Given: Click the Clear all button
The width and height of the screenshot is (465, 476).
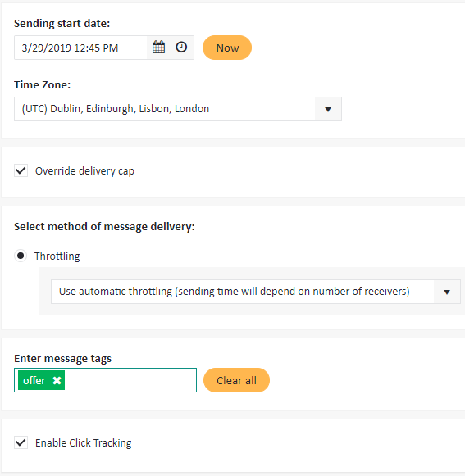Looking at the screenshot, I should (236, 380).
